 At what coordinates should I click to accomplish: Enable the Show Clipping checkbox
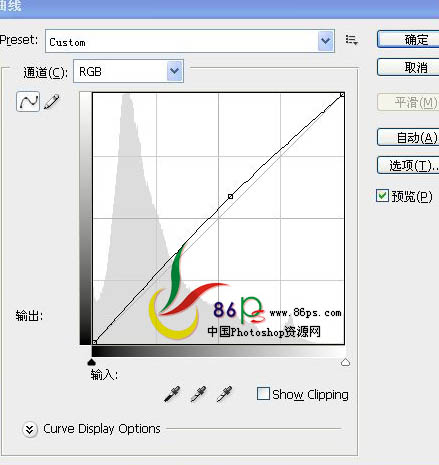tap(263, 393)
